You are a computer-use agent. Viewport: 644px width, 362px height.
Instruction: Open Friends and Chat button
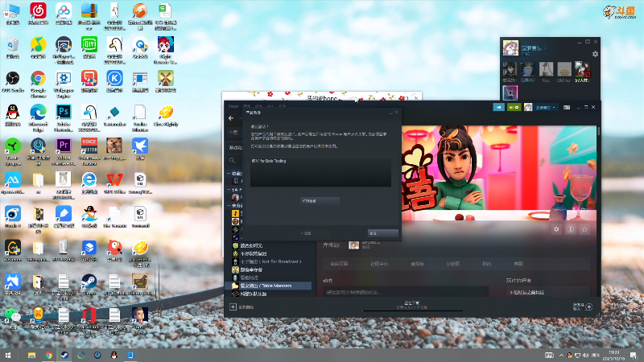coord(582,306)
